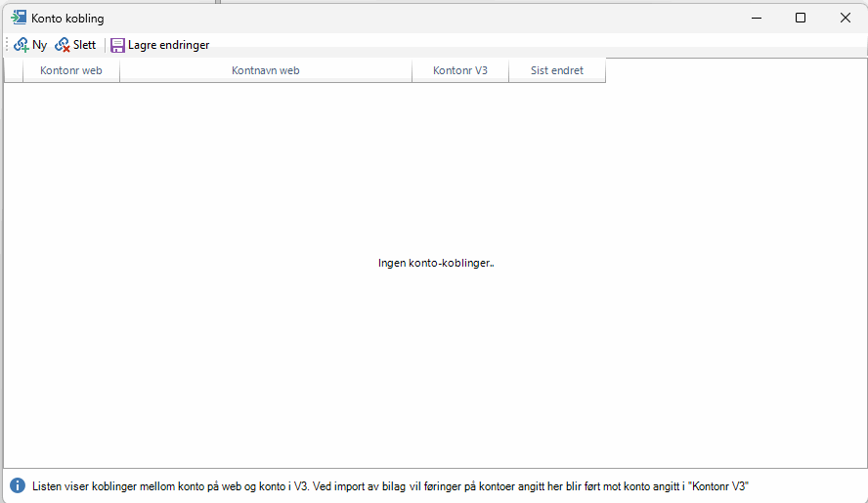
Task: Close the Konto kobling window
Action: [845, 18]
